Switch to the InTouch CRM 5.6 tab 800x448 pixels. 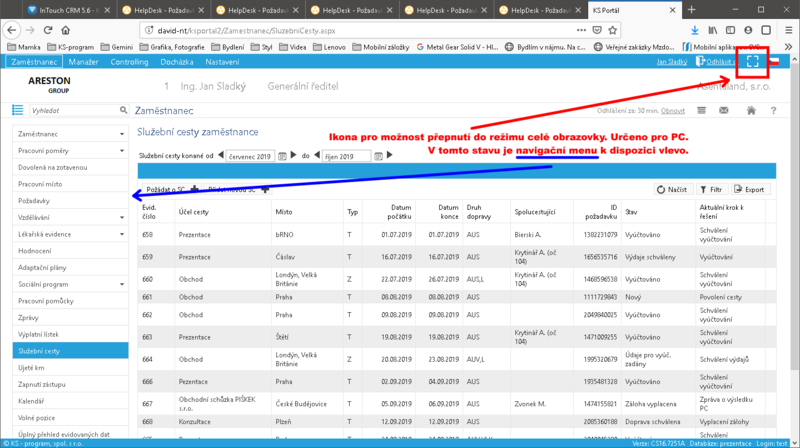68,10
